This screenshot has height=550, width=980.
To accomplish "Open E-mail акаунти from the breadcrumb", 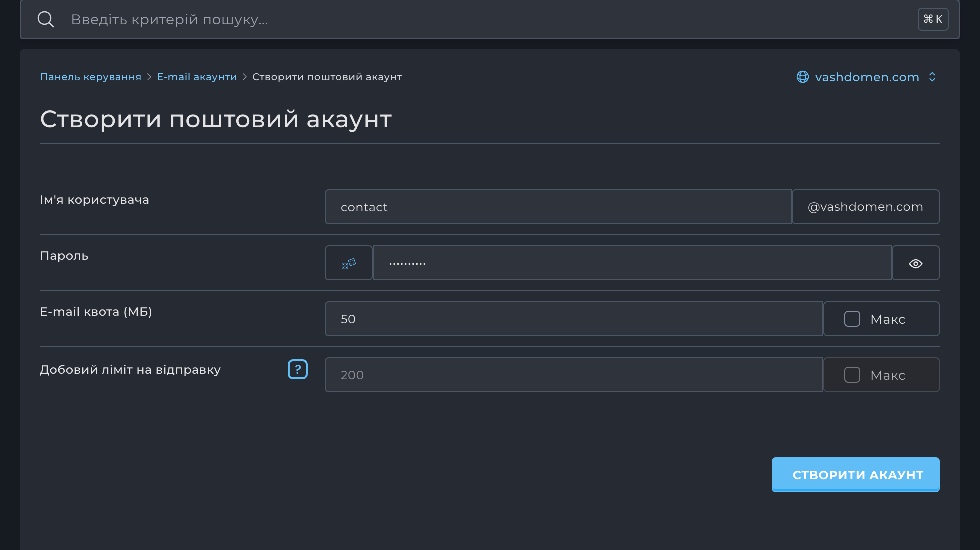I will pos(196,76).
